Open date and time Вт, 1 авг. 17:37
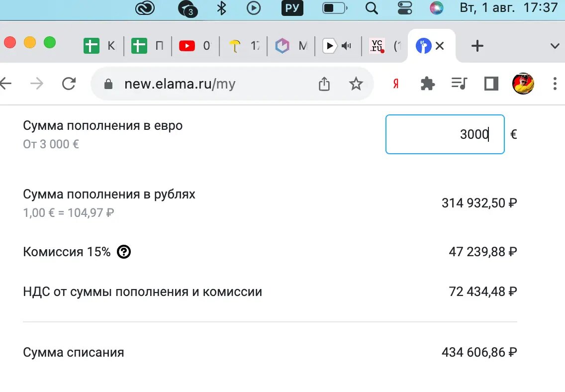This screenshot has height=392, width=565. (508, 7)
